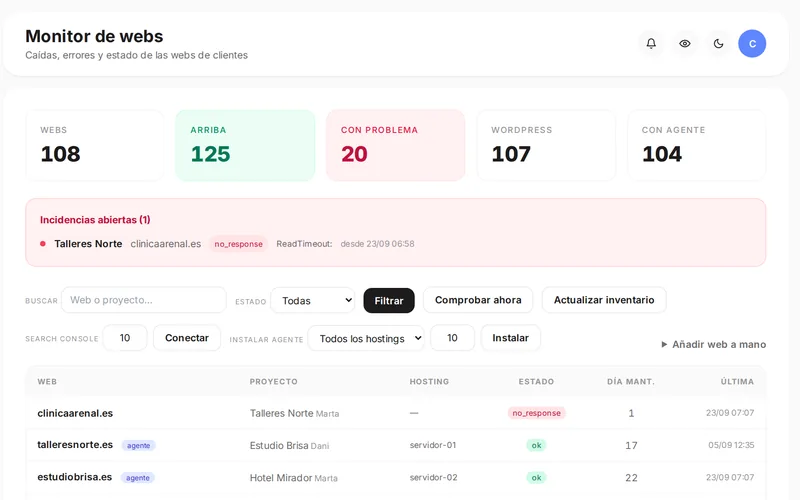Open Talleres Norte open incident
800x500 pixels.
point(88,244)
